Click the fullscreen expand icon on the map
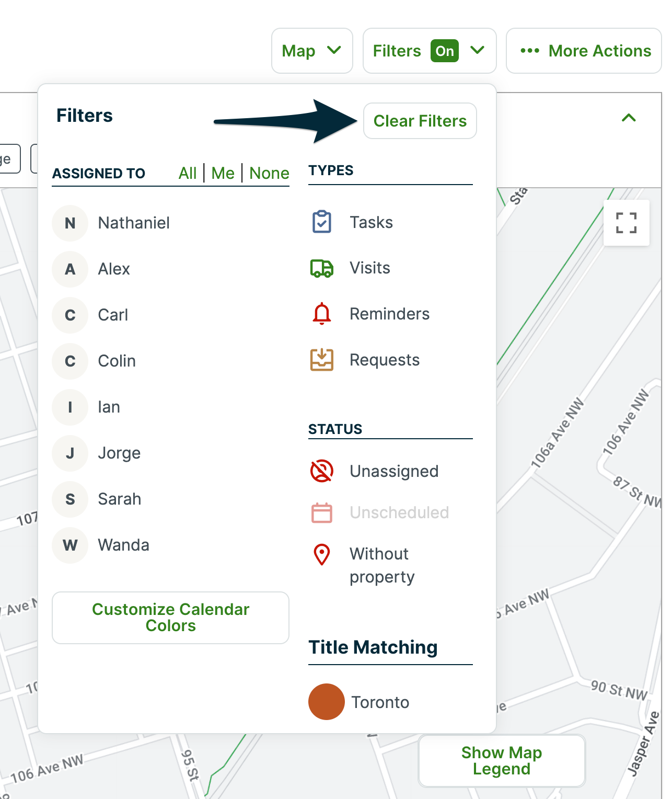Image resolution: width=672 pixels, height=799 pixels. tap(626, 223)
